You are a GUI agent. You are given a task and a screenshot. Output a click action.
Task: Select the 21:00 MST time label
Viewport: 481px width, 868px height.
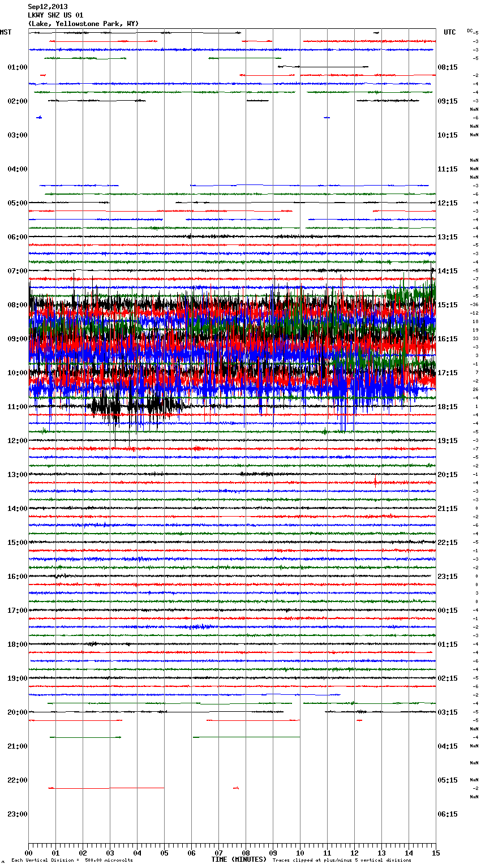[18, 746]
